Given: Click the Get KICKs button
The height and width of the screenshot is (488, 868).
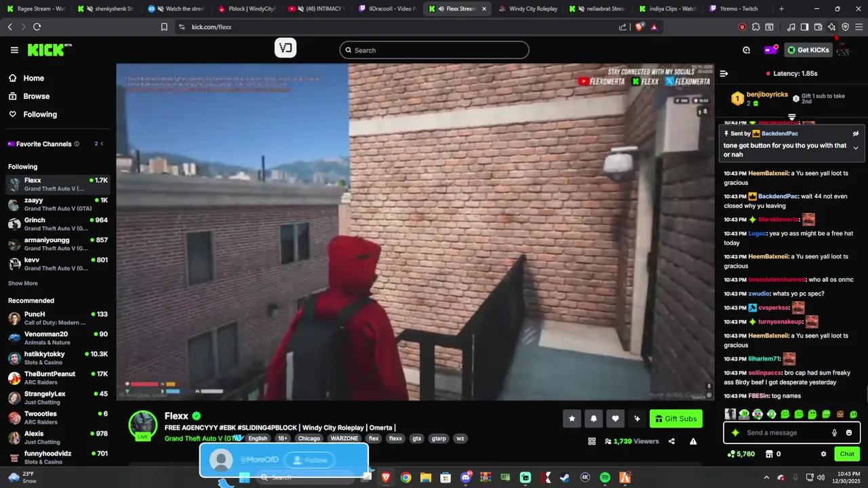Looking at the screenshot, I should pyautogui.click(x=808, y=50).
